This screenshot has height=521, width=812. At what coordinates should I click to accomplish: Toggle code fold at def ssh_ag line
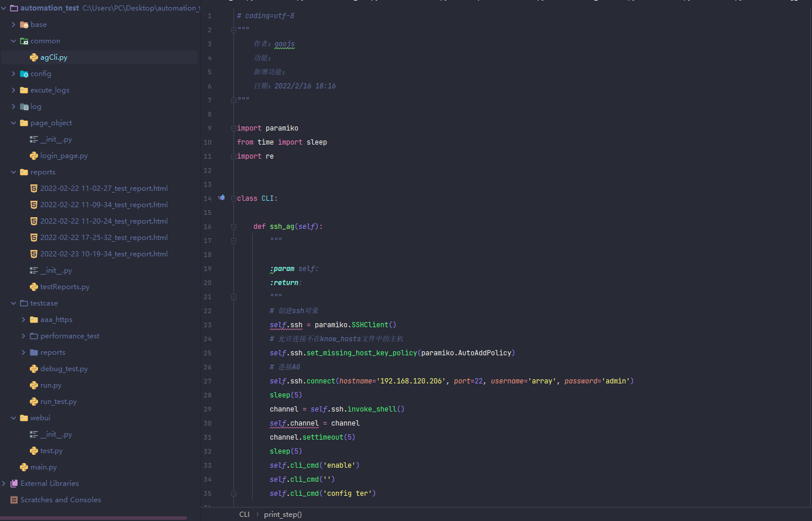click(233, 227)
